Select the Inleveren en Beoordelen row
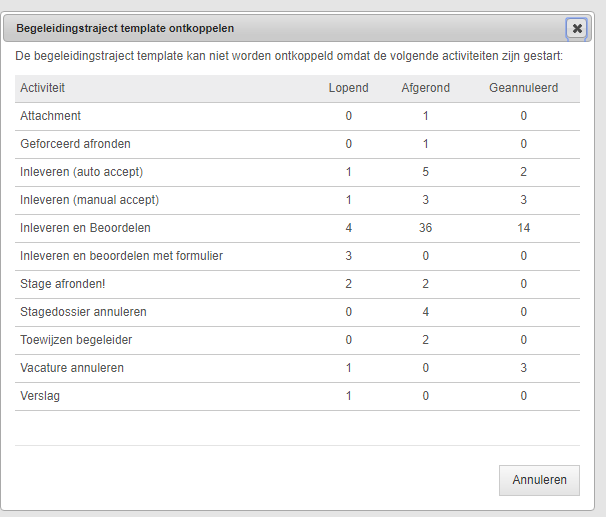The width and height of the screenshot is (606, 517). 297,228
